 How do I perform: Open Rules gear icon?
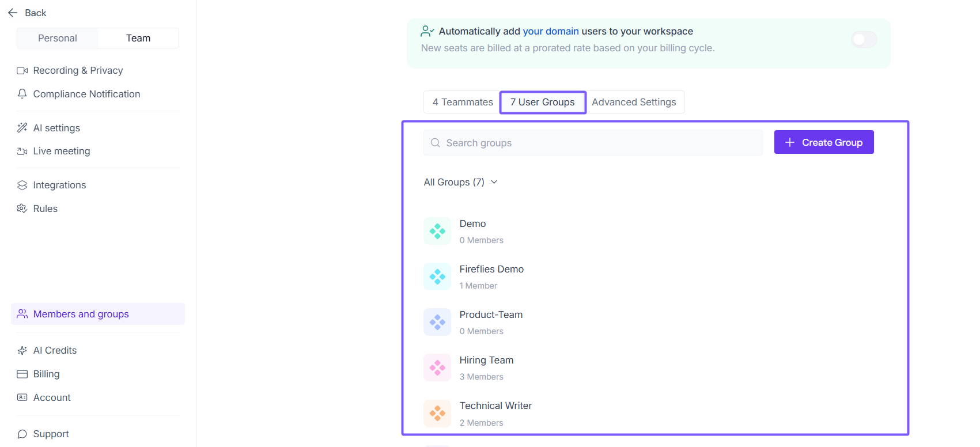coord(22,209)
